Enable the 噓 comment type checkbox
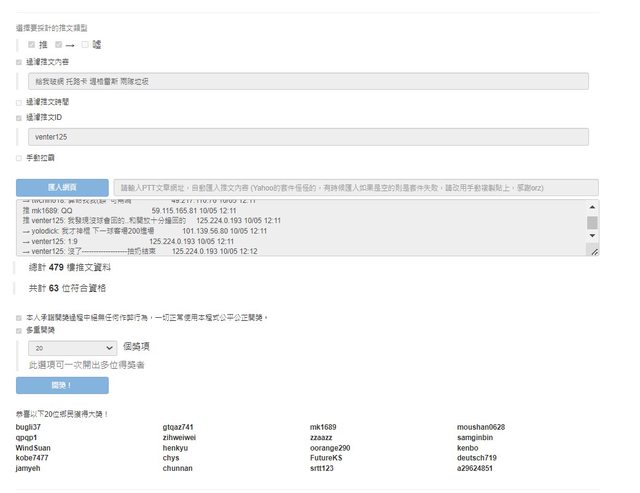Image resolution: width=640 pixels, height=493 pixels. tap(86, 45)
